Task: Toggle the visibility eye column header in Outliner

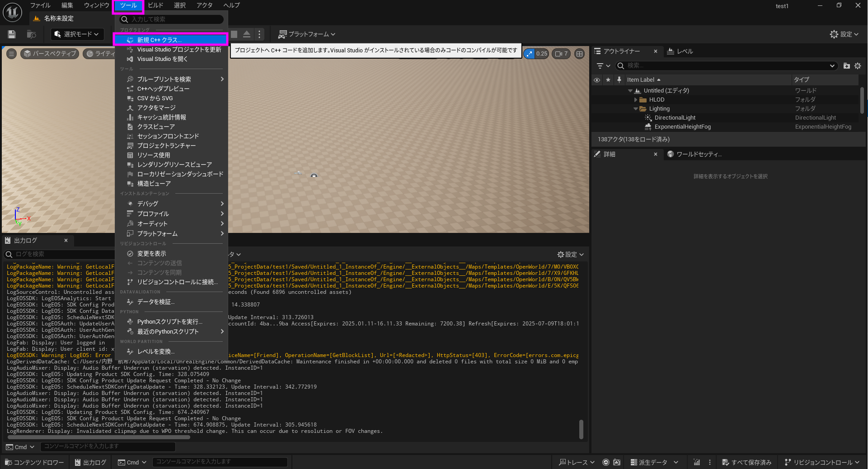Action: (597, 79)
